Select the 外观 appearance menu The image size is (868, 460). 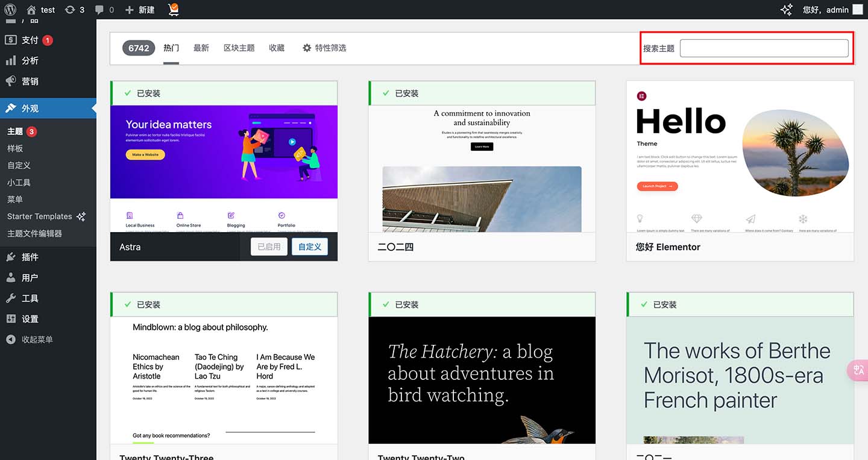[48, 109]
